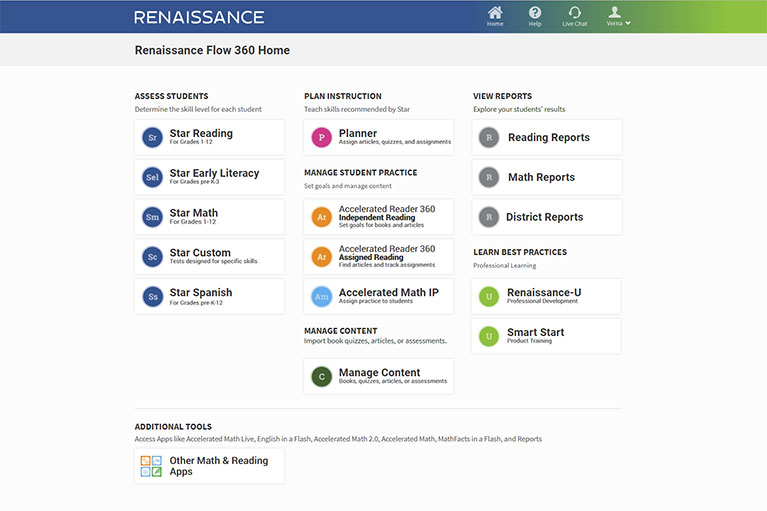The width and height of the screenshot is (767, 511).
Task: Open the Help question mark icon
Action: pos(535,12)
